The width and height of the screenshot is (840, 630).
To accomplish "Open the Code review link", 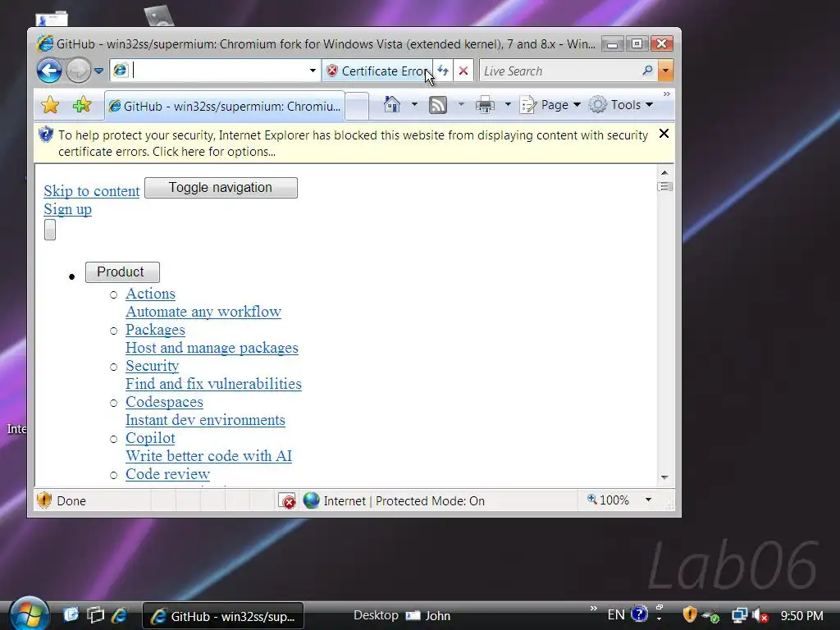I will pos(167,473).
